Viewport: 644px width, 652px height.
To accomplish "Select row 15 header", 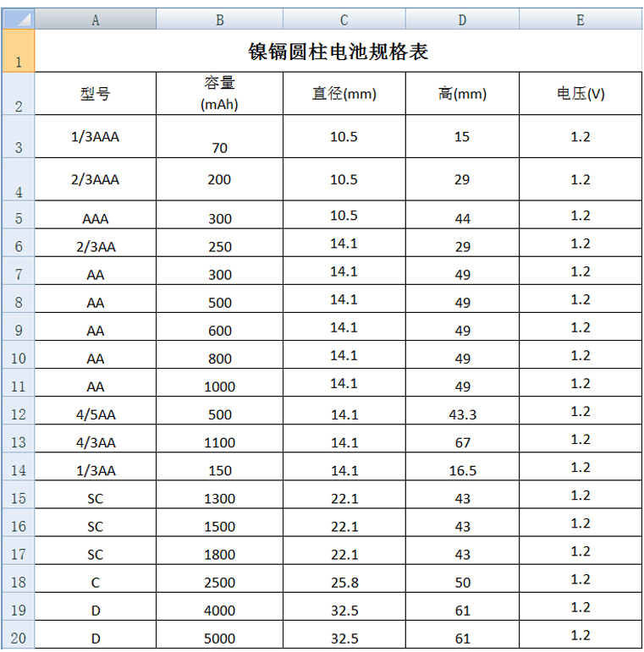I will (19, 495).
